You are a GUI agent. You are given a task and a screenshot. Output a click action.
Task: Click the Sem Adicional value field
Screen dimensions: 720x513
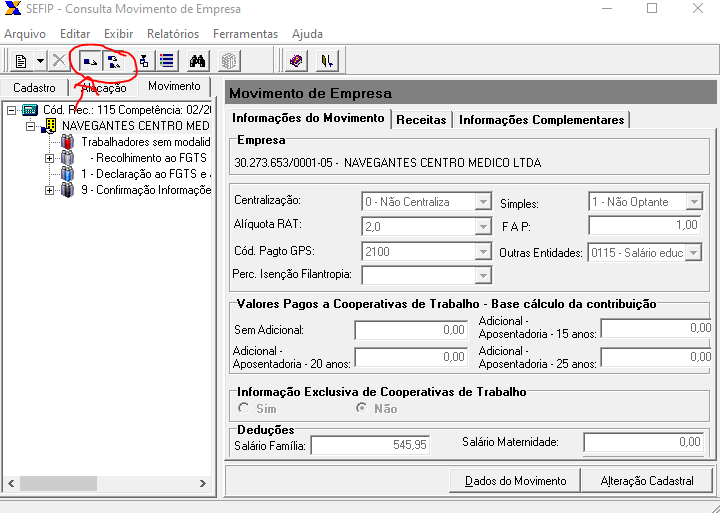(411, 330)
